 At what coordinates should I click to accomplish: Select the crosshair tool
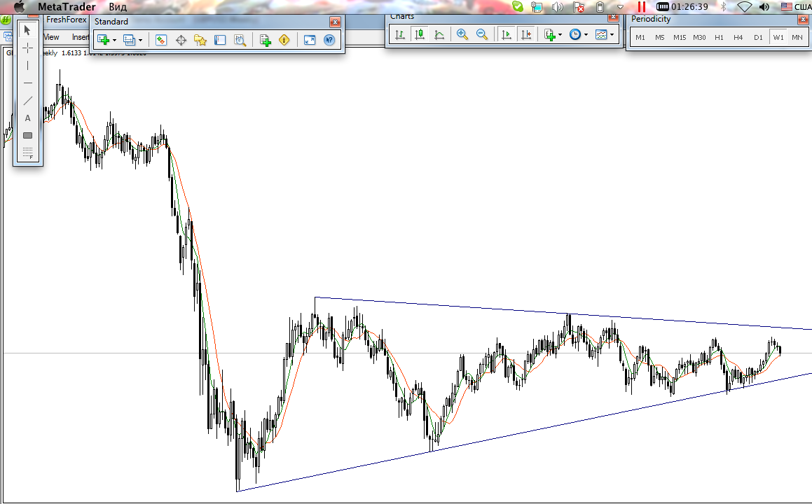(x=27, y=48)
